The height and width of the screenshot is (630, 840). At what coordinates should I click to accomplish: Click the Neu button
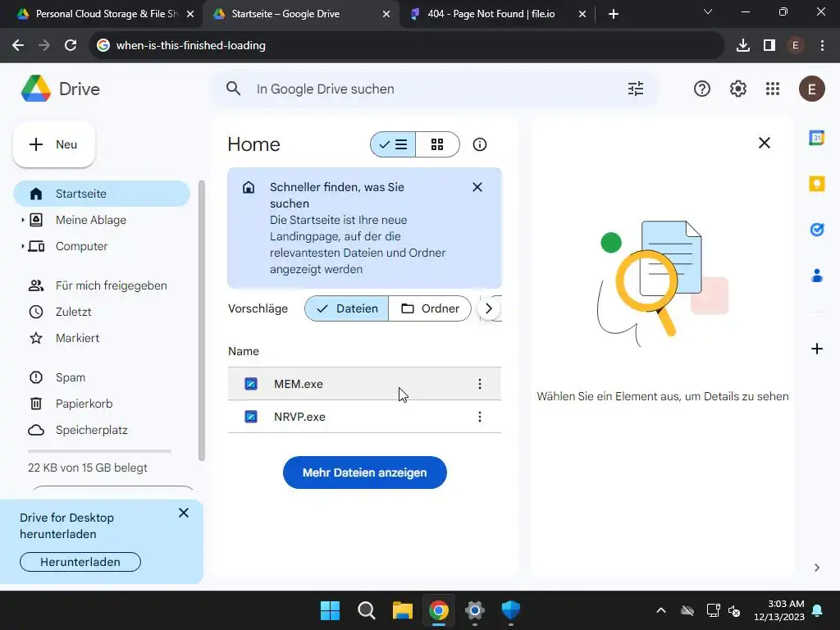point(54,144)
